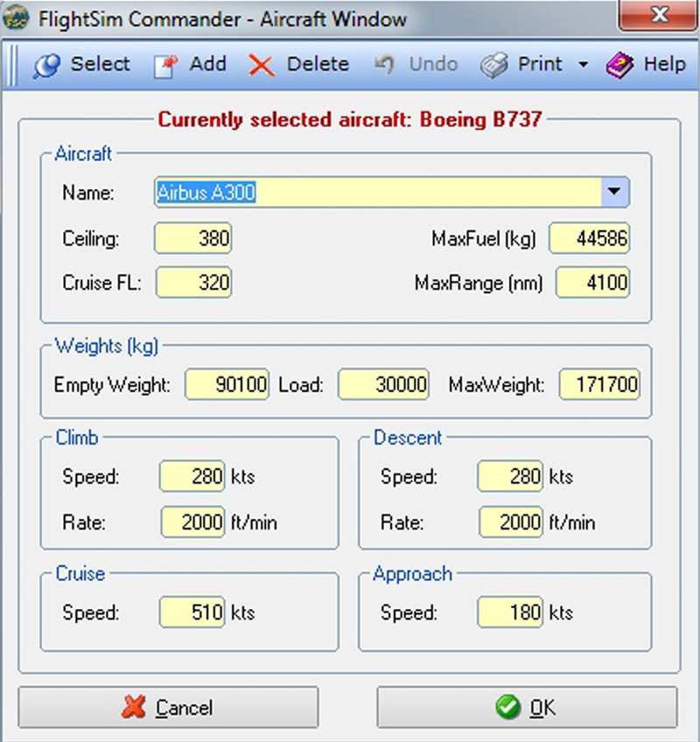Click the Select toolbar label
Image resolution: width=700 pixels, height=742 pixels.
(x=100, y=64)
